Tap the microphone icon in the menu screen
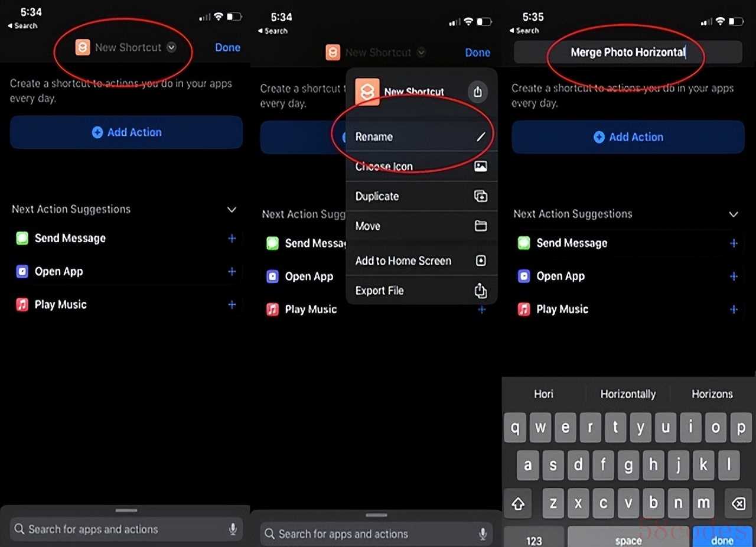 click(483, 534)
